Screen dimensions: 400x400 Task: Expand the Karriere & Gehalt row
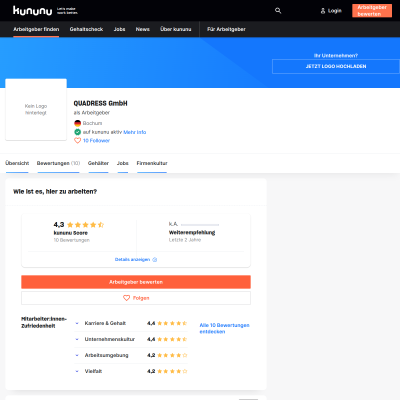point(77,323)
